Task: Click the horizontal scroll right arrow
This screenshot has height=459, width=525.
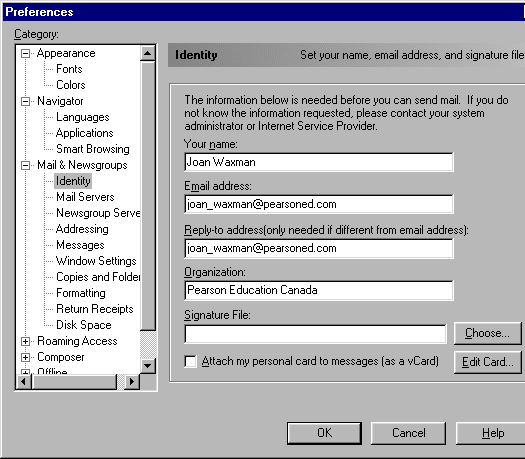Action: [x=132, y=382]
